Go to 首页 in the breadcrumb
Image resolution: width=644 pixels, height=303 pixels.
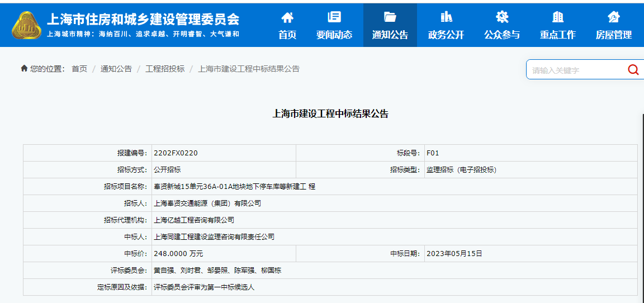pyautogui.click(x=79, y=69)
